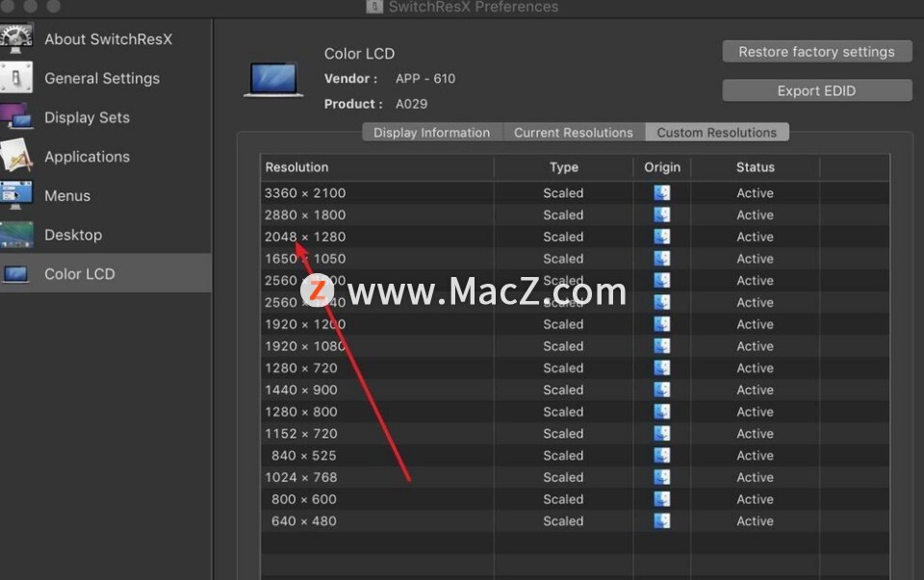Click Finder origin icon for 2048 × 1280
Viewport: 924px width, 580px height.
[662, 237]
